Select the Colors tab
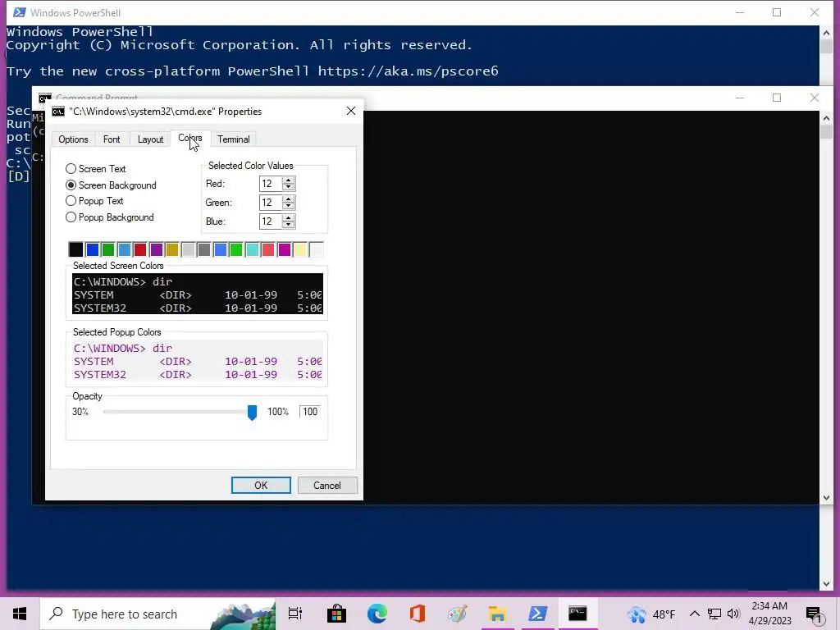The width and height of the screenshot is (840, 630). tap(190, 138)
